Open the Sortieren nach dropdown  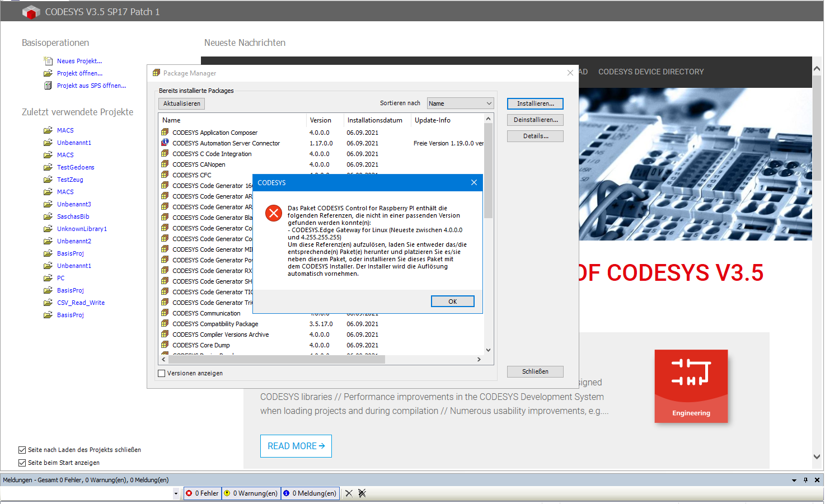click(x=460, y=103)
